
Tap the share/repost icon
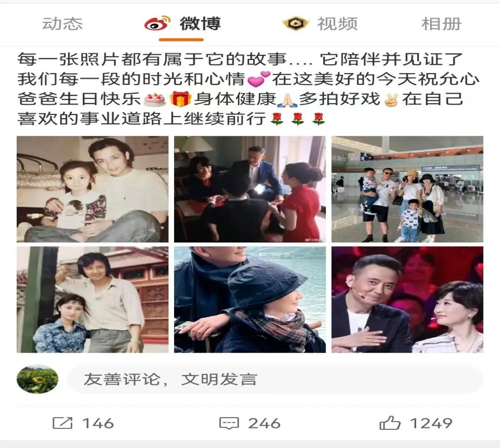[62, 423]
